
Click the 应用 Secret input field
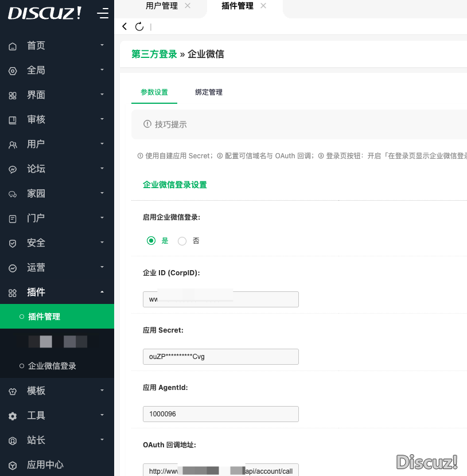click(221, 357)
